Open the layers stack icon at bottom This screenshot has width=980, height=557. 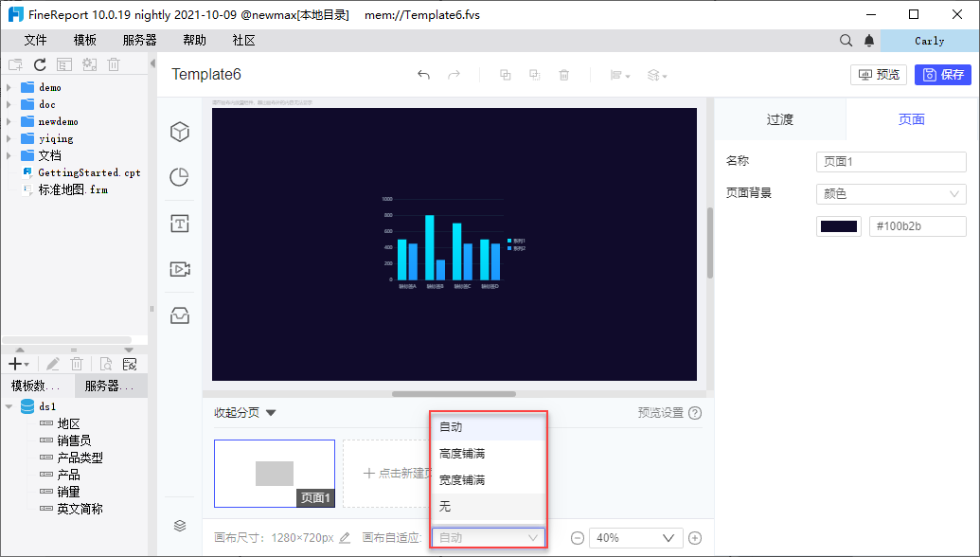[180, 526]
